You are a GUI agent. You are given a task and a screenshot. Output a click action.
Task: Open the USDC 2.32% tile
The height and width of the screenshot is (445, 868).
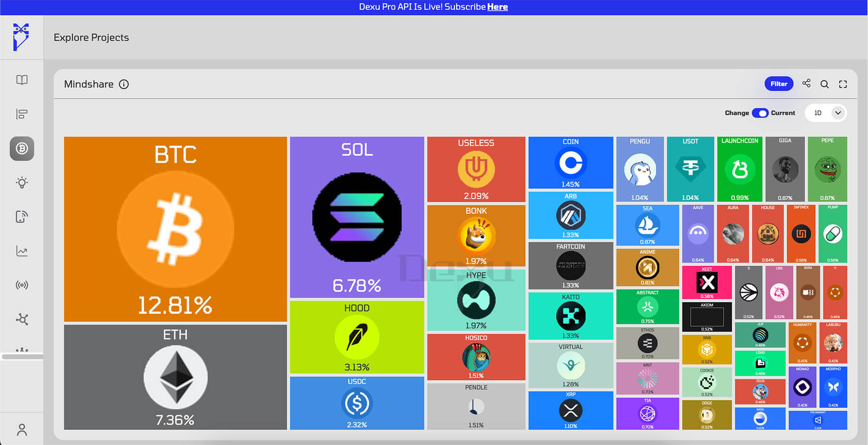coord(357,403)
